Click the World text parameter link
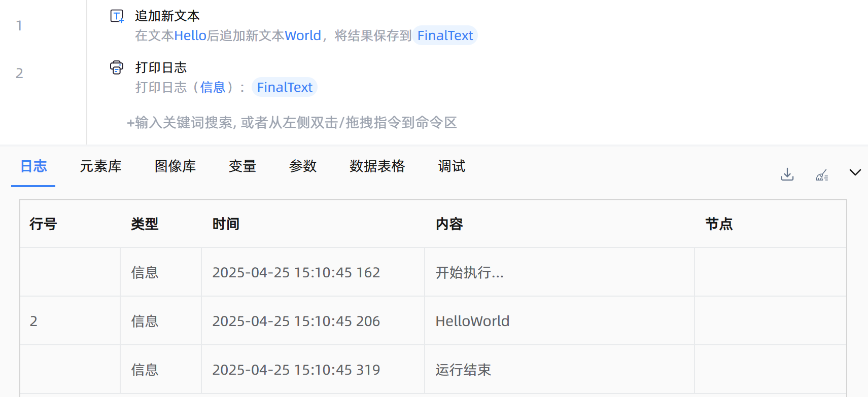The image size is (868, 397). coord(303,35)
